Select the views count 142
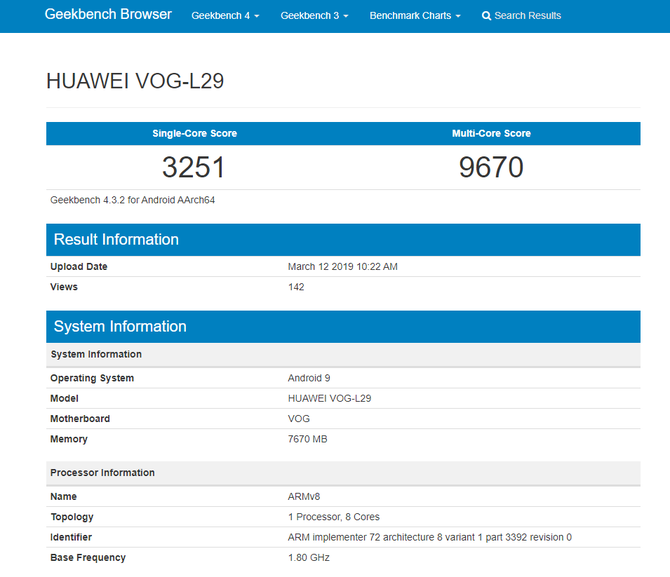670x577 pixels. (296, 287)
